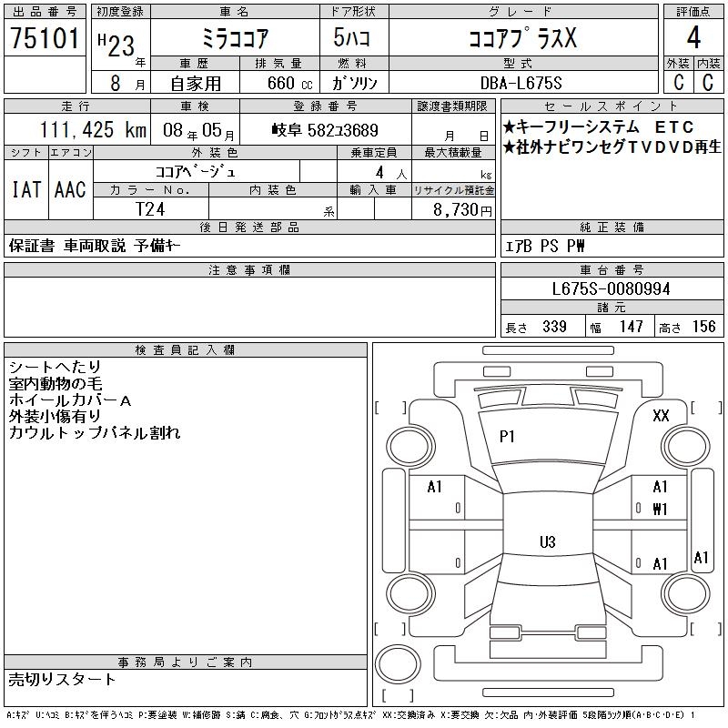Click the exterior grade C under 外装
728x728 pixels.
[x=678, y=82]
